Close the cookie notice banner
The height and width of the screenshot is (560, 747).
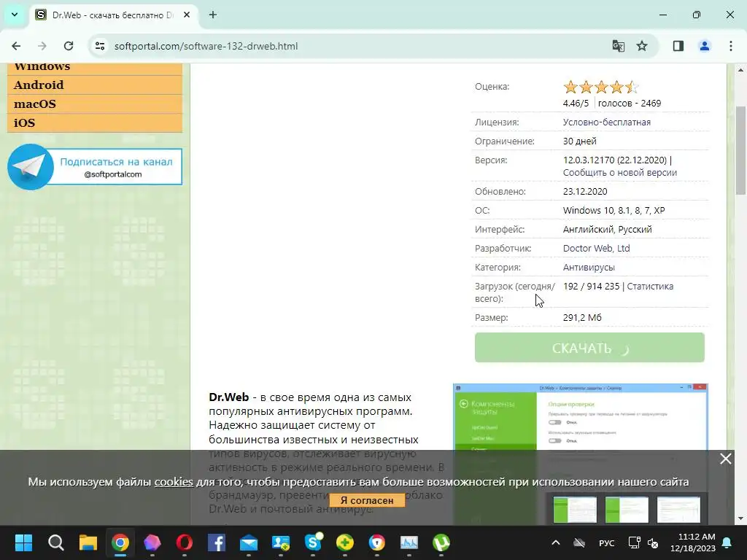point(726,459)
